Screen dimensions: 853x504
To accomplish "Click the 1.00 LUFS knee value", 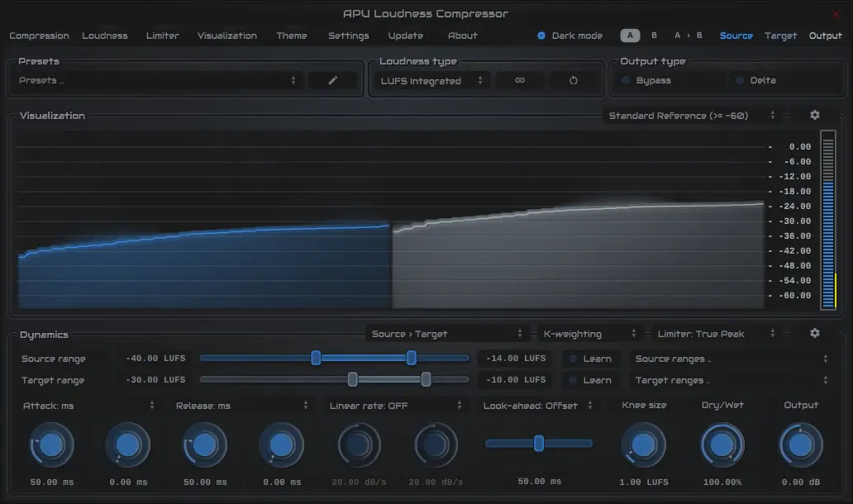I will pos(644,483).
